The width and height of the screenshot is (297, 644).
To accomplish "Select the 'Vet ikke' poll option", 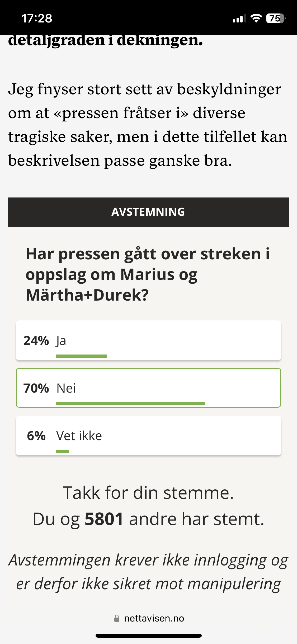I will 148,435.
